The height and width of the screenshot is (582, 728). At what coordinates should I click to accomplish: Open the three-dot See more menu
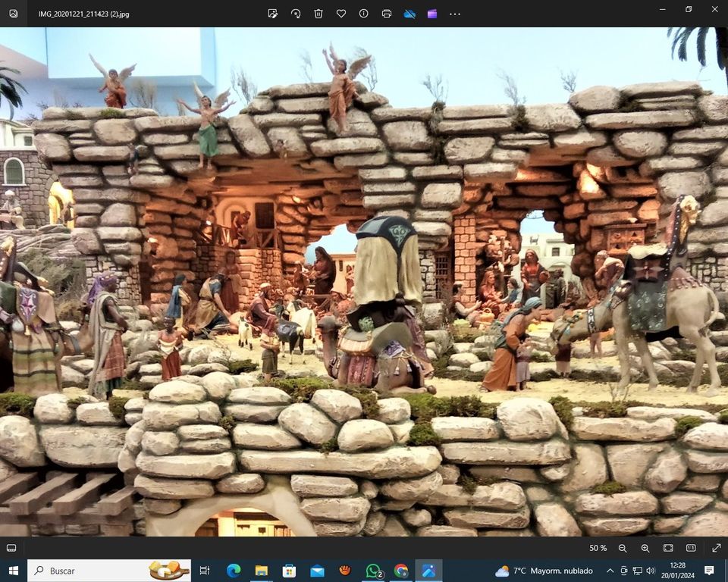point(455,14)
